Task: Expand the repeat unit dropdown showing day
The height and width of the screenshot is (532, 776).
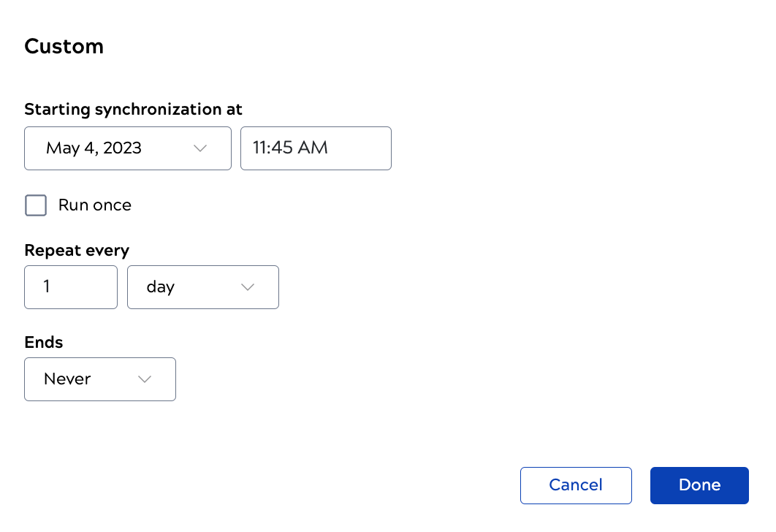Action: pos(202,287)
